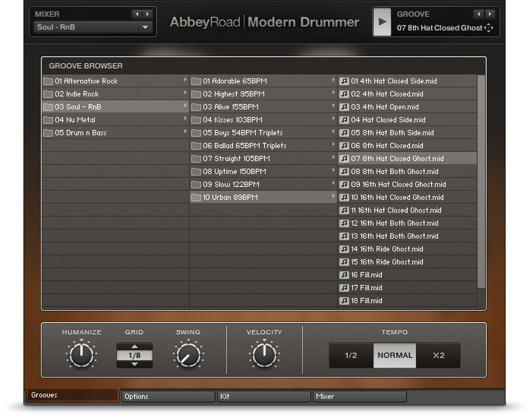Open the 01 Alternative Rock folder
This screenshot has height=420, width=530.
point(115,81)
